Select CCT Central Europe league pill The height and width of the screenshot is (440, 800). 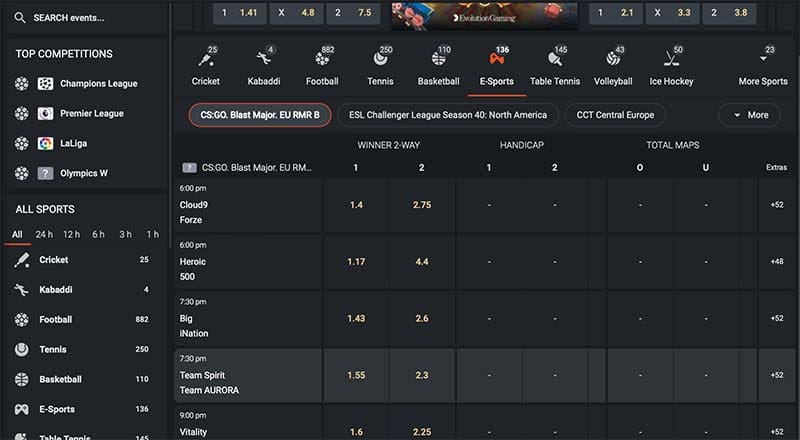tap(615, 115)
